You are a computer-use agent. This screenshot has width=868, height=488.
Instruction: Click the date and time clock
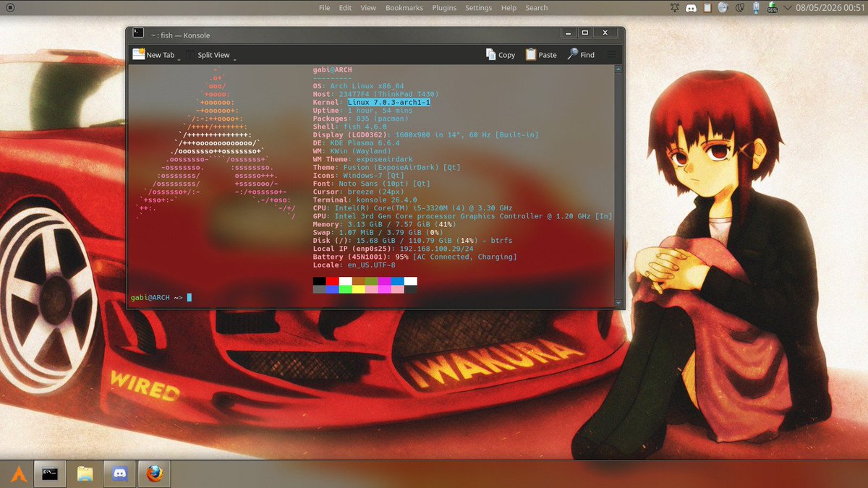coord(829,8)
